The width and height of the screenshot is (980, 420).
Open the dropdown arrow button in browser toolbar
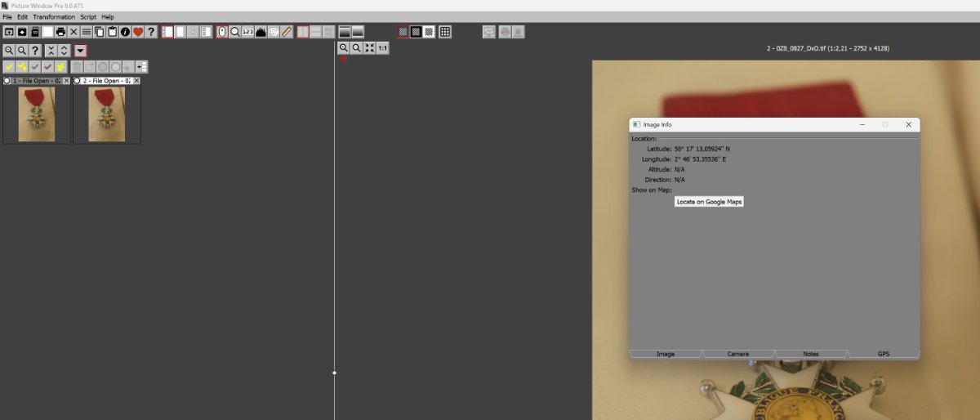click(x=80, y=51)
